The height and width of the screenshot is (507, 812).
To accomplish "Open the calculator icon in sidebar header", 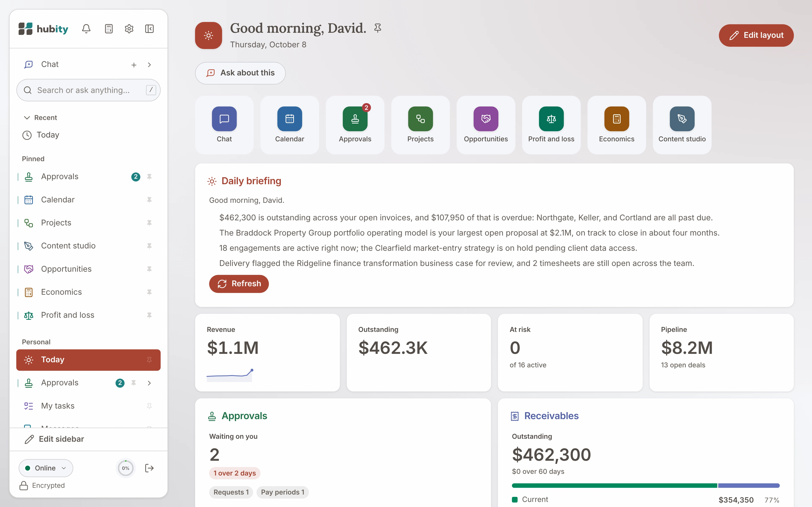I will [x=109, y=29].
